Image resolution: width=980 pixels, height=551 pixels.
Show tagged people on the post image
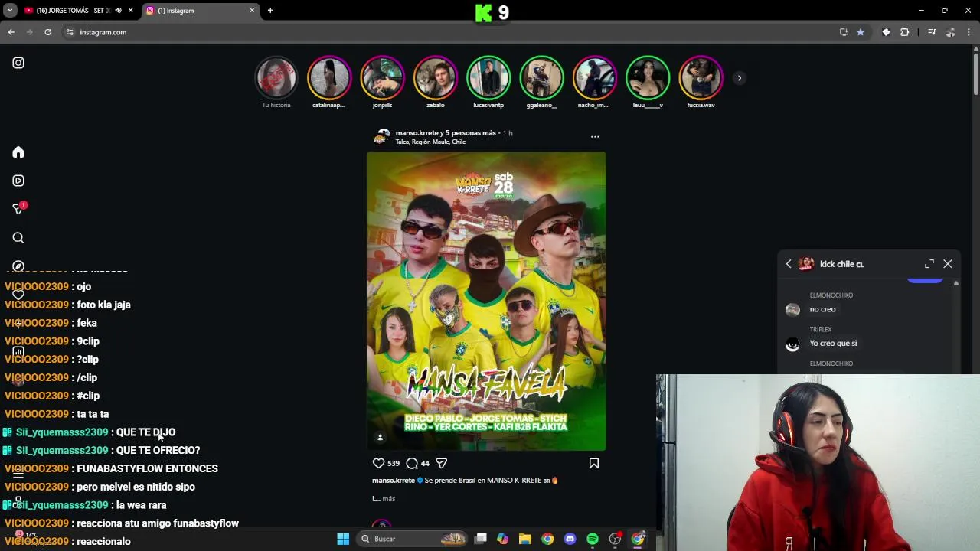coord(380,437)
